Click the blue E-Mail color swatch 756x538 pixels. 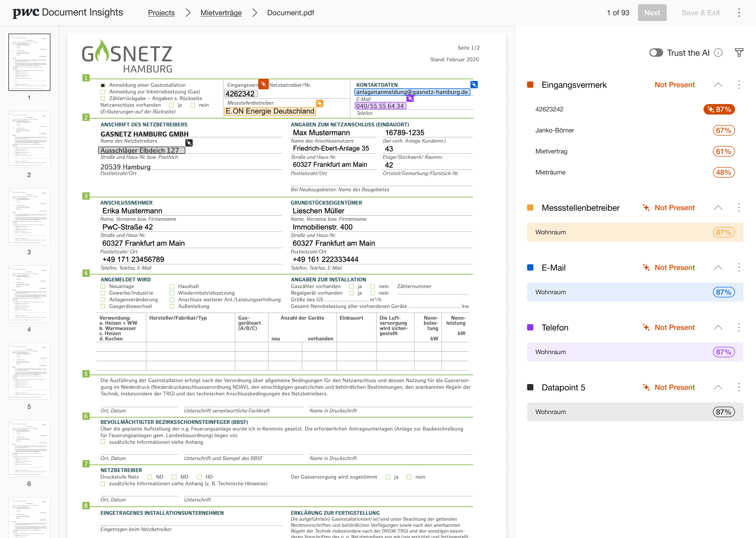pyautogui.click(x=530, y=268)
